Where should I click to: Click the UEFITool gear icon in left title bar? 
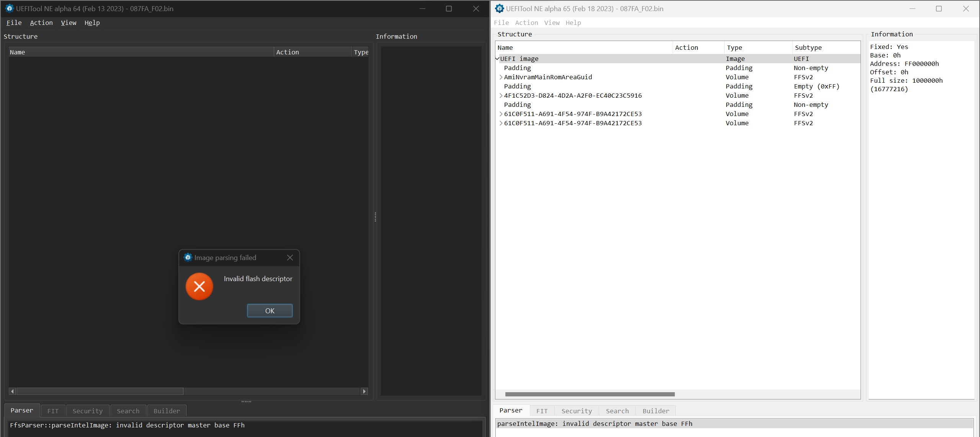tap(9, 8)
